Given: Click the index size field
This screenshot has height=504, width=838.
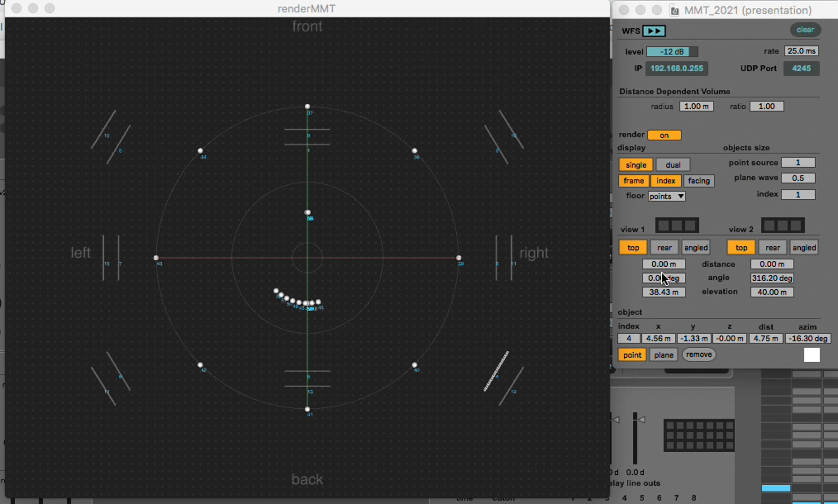Looking at the screenshot, I should 798,194.
